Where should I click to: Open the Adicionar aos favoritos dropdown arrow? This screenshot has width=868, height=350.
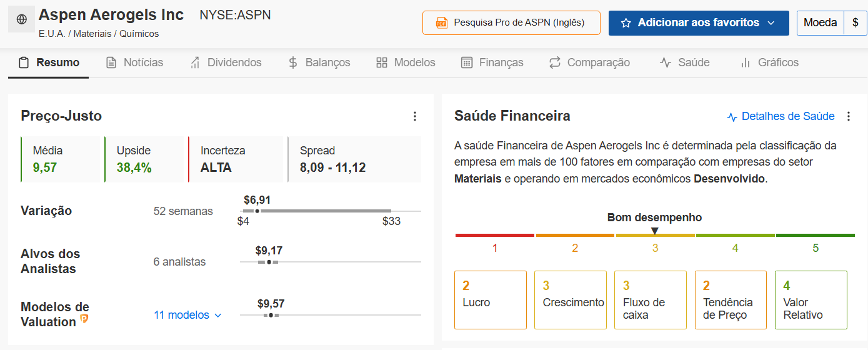click(x=771, y=23)
